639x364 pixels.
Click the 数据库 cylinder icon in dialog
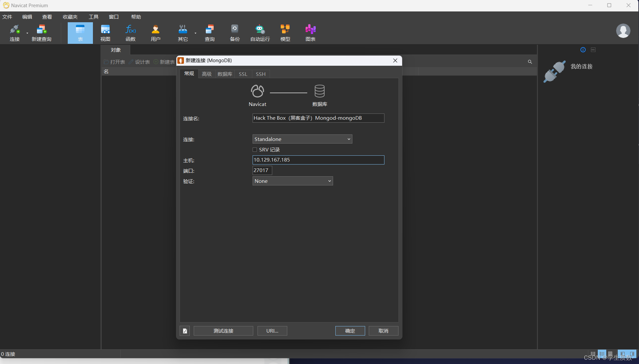coord(320,91)
